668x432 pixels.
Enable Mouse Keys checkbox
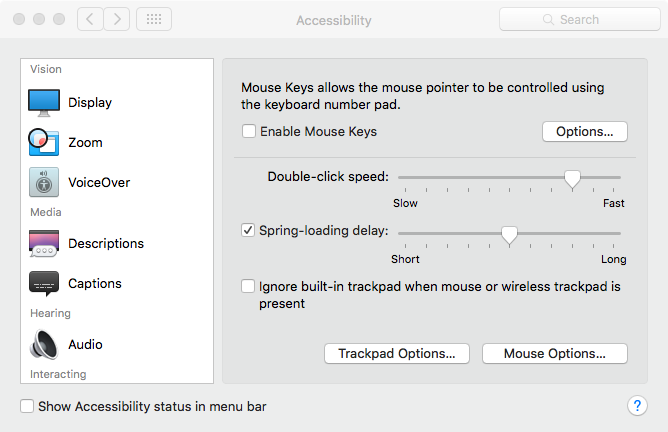(x=249, y=131)
